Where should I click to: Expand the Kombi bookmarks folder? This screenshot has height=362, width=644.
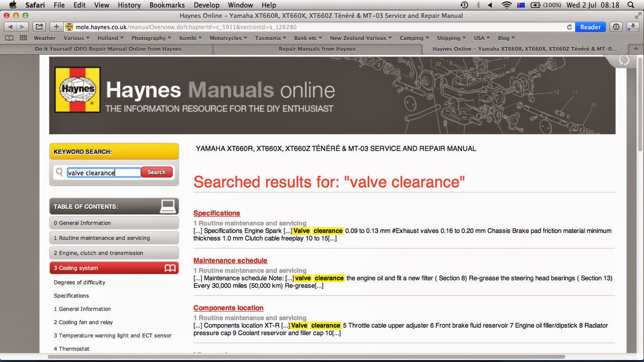[191, 38]
